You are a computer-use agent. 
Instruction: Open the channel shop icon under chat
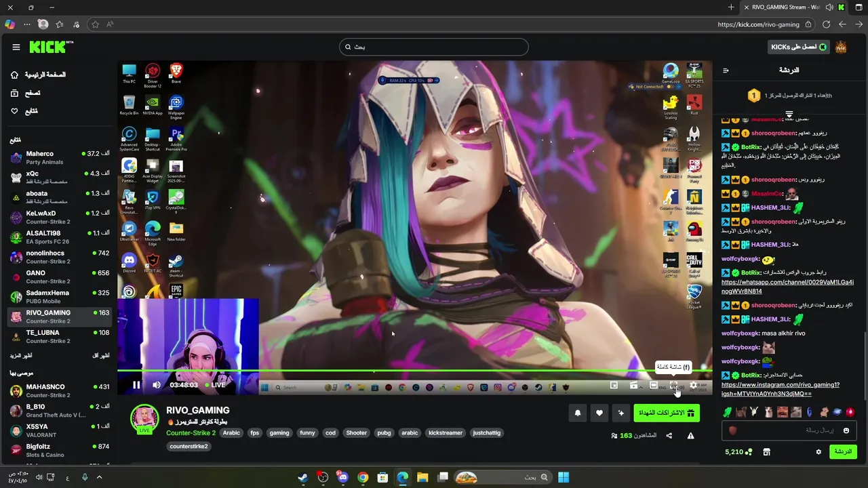click(x=767, y=452)
